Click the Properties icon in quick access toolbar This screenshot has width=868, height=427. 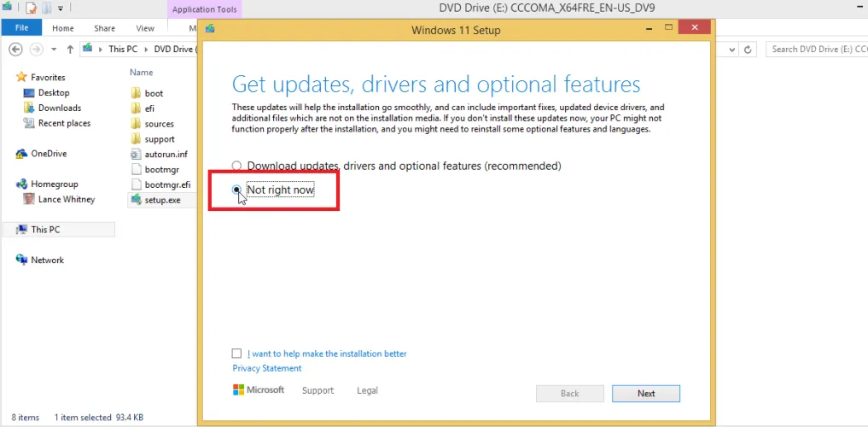tap(31, 9)
